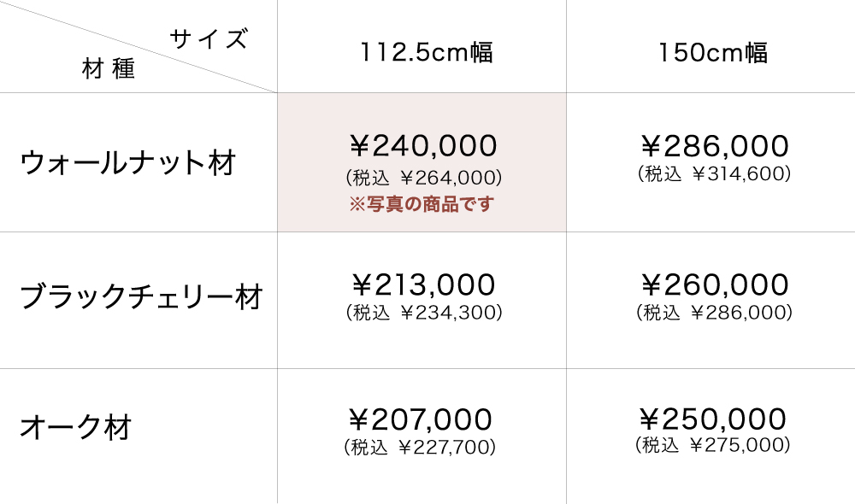Select the ¥260,000 black cherry price
Viewport: 855px width, 504px height.
coord(714,284)
